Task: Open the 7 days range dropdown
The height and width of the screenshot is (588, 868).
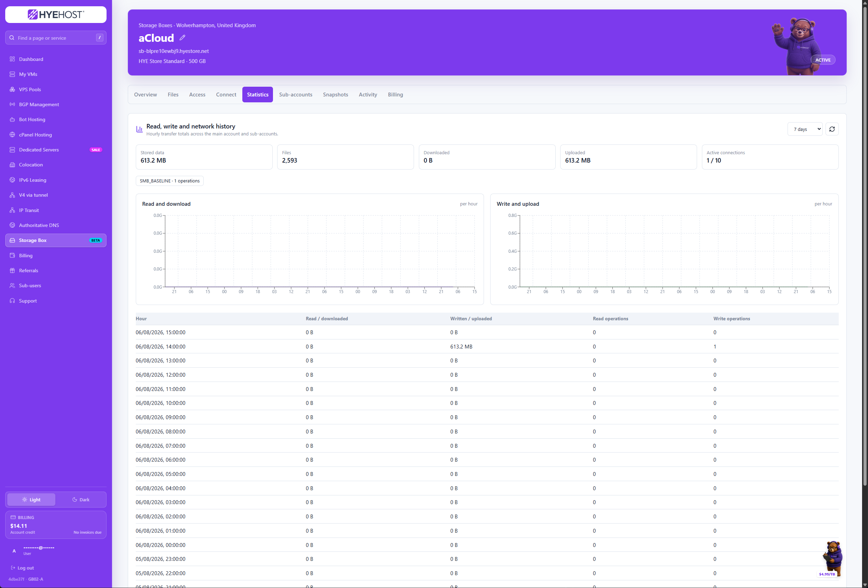Action: tap(805, 129)
